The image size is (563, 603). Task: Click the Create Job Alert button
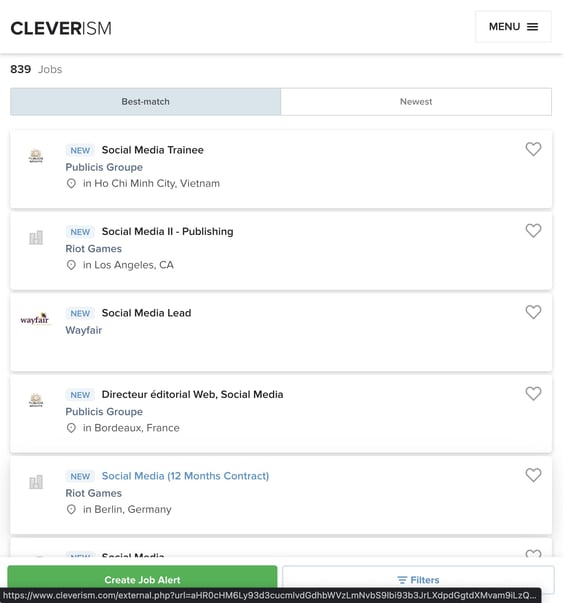pos(142,580)
